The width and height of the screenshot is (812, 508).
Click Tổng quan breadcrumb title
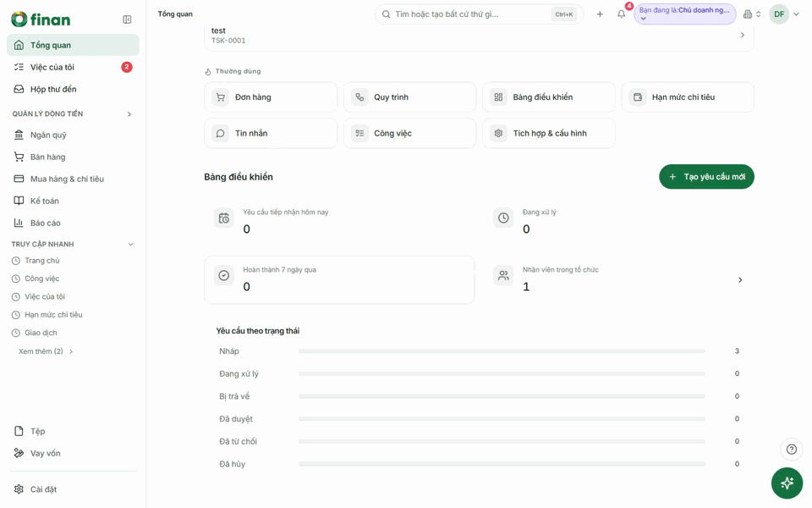tap(175, 14)
